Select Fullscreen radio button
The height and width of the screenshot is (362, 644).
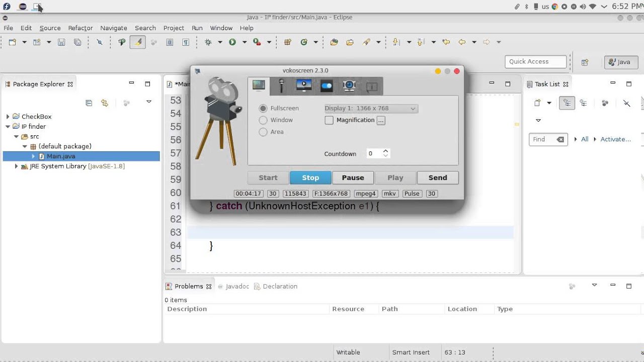pos(263,108)
